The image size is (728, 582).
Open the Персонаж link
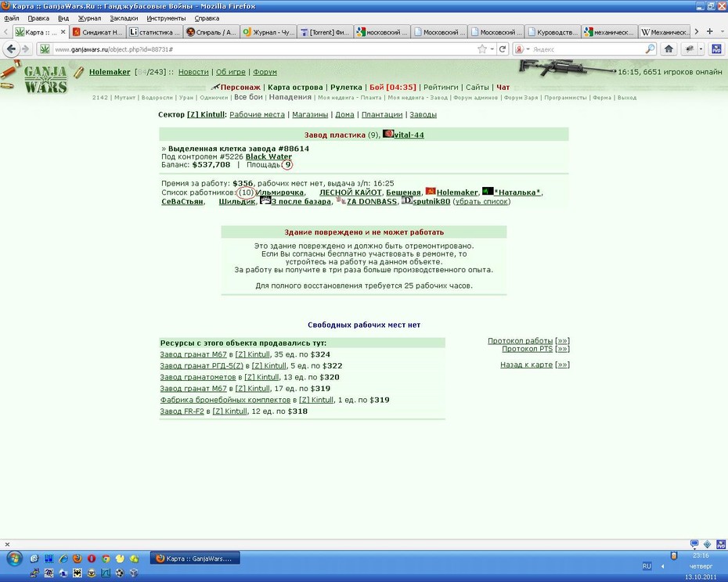pos(240,88)
